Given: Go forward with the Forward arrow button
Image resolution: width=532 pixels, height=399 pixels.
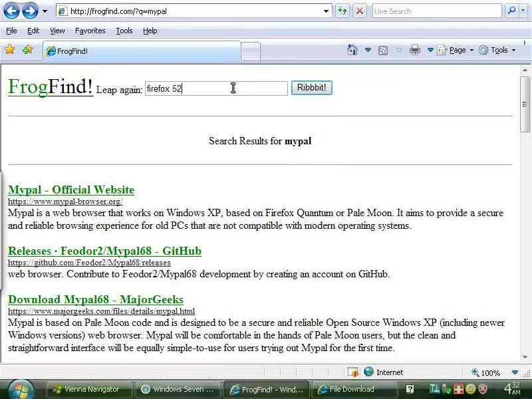Looking at the screenshot, I should pyautogui.click(x=30, y=11).
